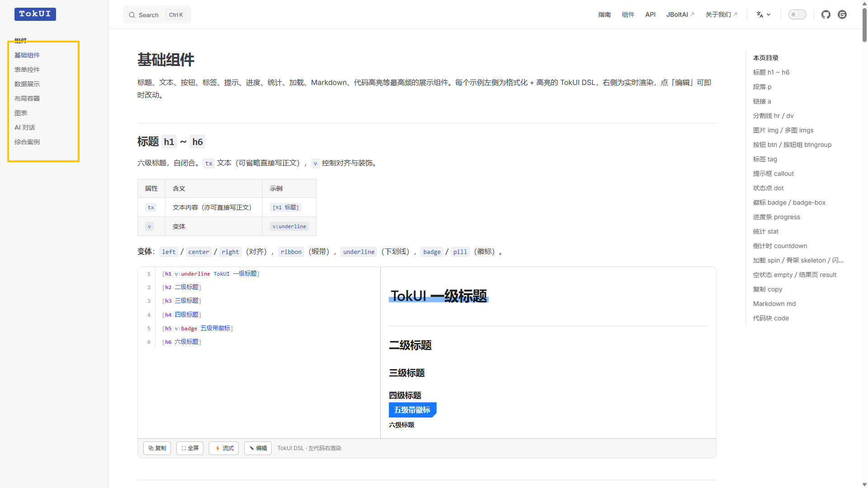Select AI 对话 in the sidebar

click(24, 127)
